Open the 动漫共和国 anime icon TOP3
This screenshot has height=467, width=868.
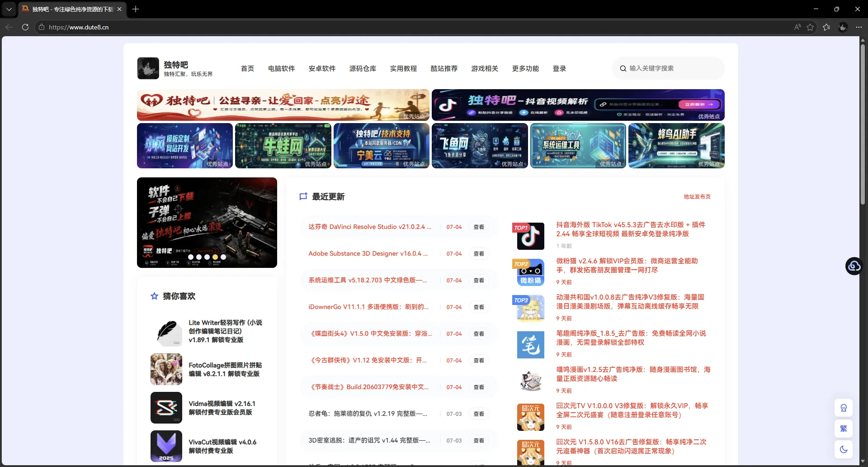point(530,308)
